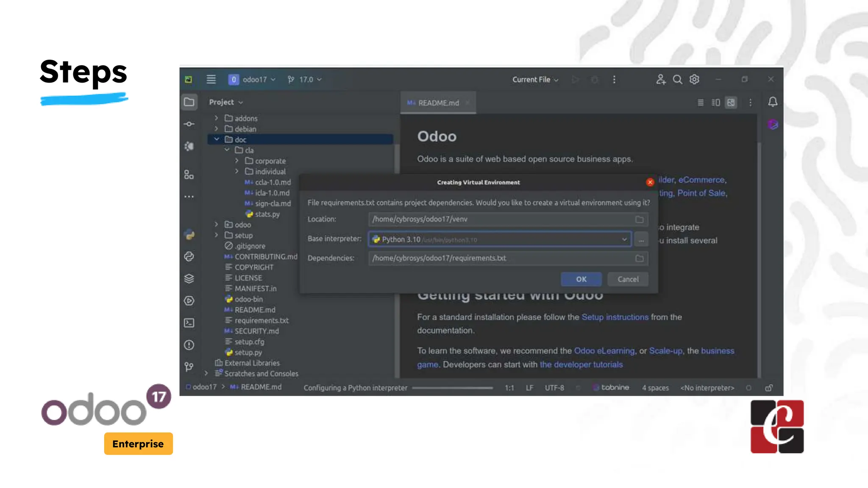Select the README.md editor tab
The width and height of the screenshot is (868, 488).
tap(438, 103)
